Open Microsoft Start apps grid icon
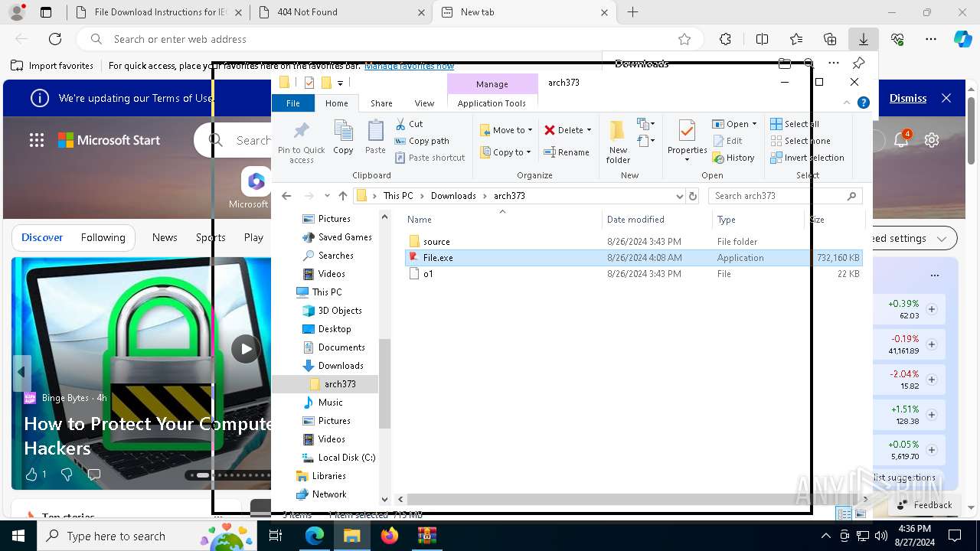980x551 pixels. [36, 140]
